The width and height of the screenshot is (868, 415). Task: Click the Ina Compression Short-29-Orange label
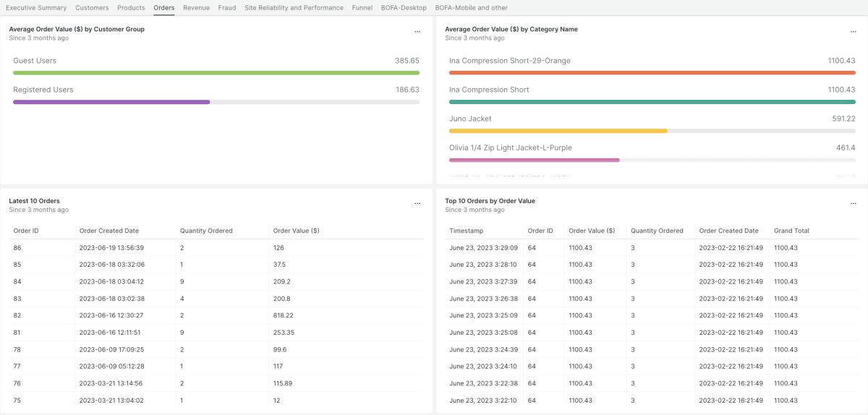tap(509, 61)
